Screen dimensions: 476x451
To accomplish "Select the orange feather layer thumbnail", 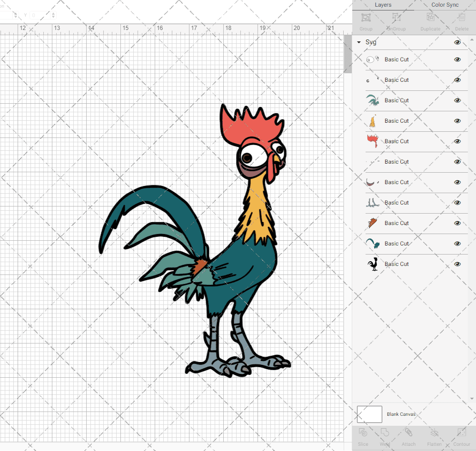I will (373, 223).
